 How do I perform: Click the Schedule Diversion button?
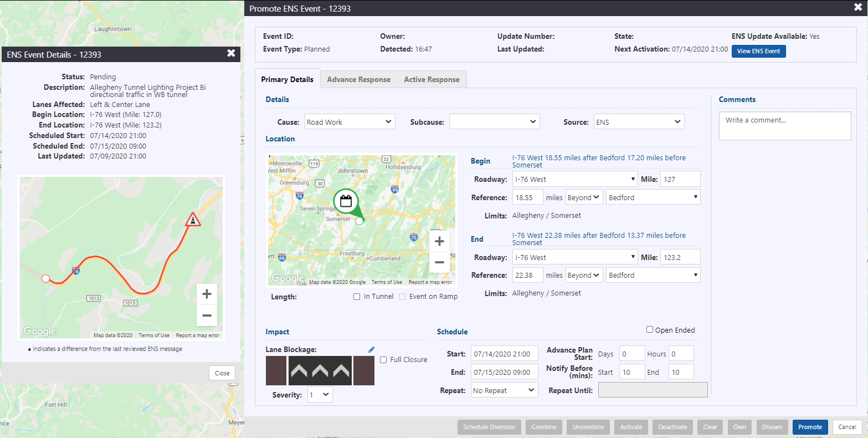489,427
